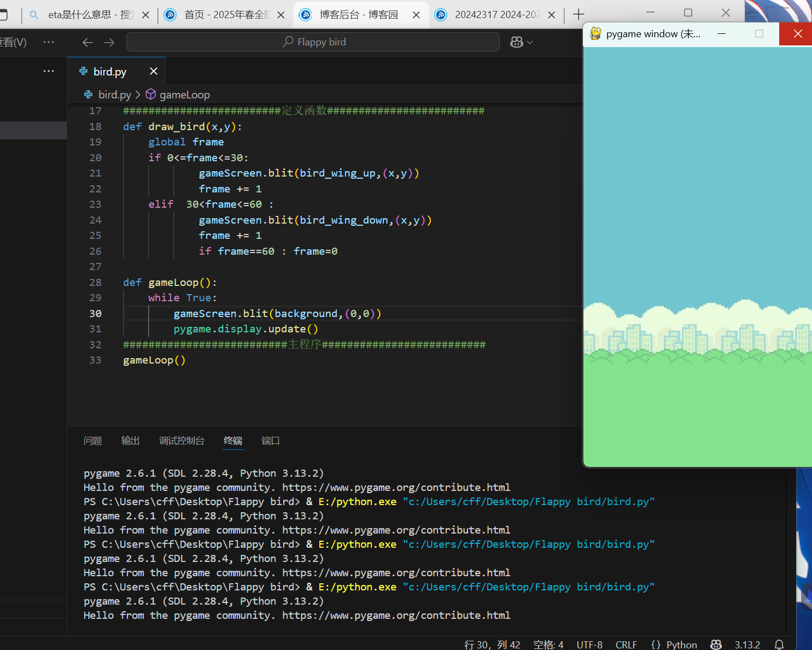Close the pygame window

click(x=797, y=33)
